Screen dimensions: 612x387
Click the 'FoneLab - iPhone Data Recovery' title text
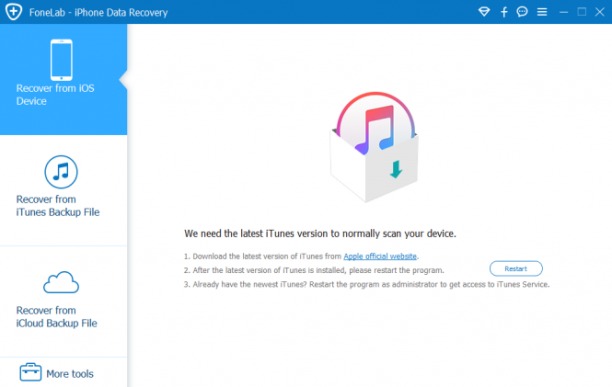98,12
